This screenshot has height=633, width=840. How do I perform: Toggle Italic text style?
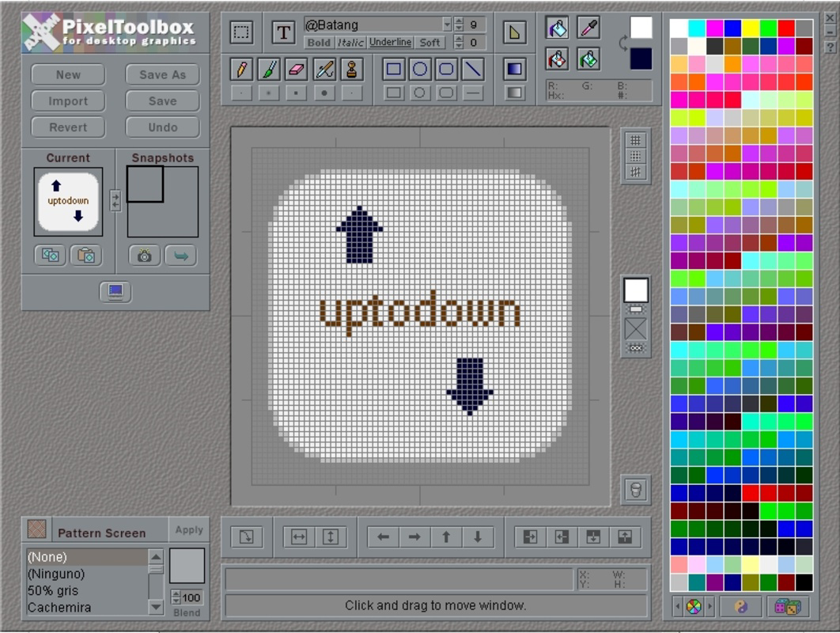(x=351, y=43)
